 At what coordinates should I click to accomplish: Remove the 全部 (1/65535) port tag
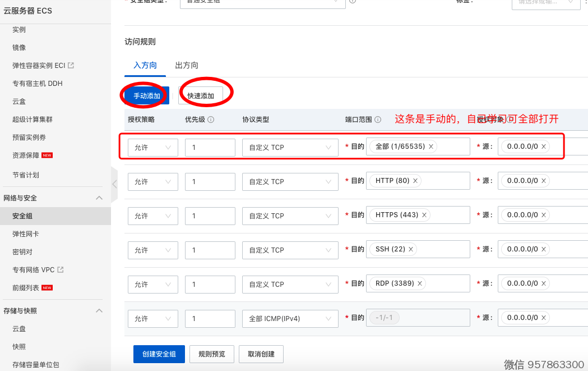431,146
